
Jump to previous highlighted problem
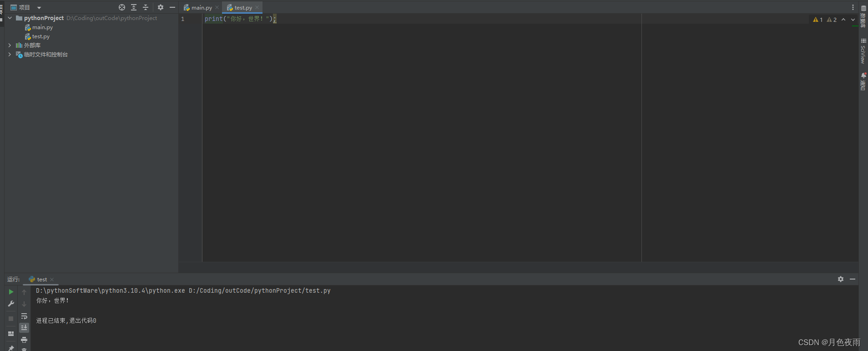tap(843, 20)
